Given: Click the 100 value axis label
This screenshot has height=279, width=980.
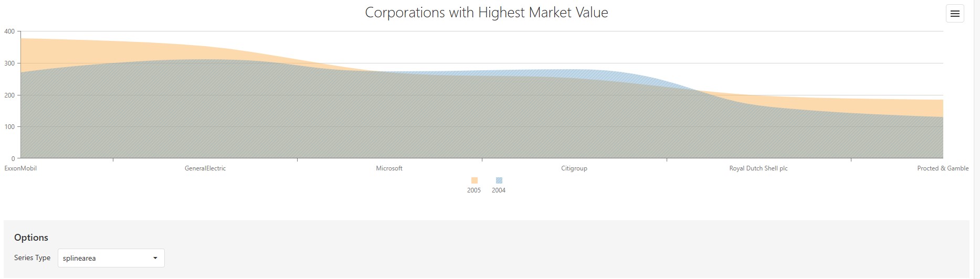Looking at the screenshot, I should tap(9, 127).
